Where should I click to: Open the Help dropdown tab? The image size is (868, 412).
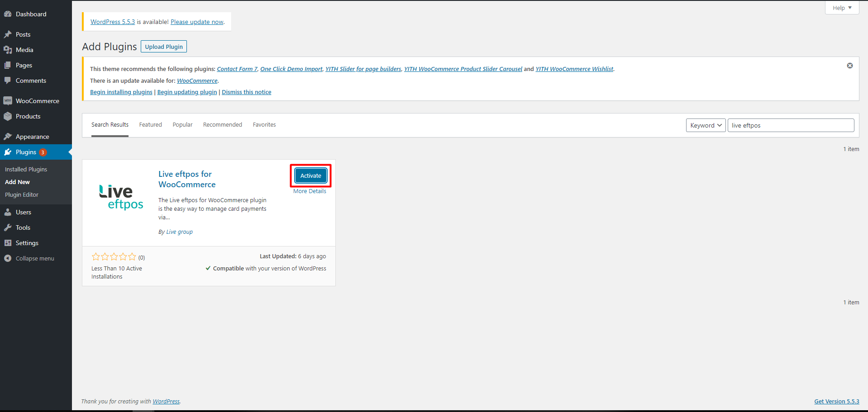842,8
